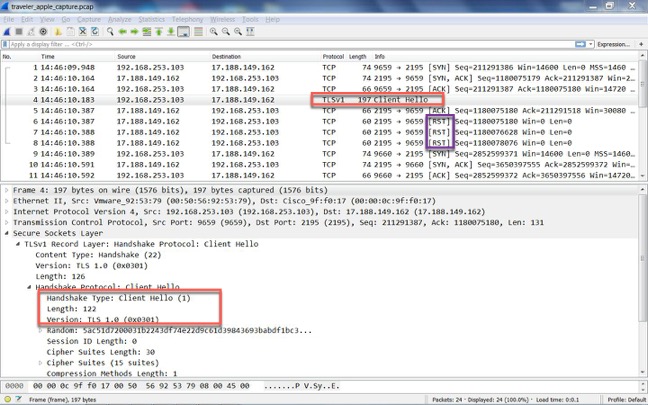The height and width of the screenshot is (405, 648).
Task: Select packet 6 RST row
Action: pos(319,121)
